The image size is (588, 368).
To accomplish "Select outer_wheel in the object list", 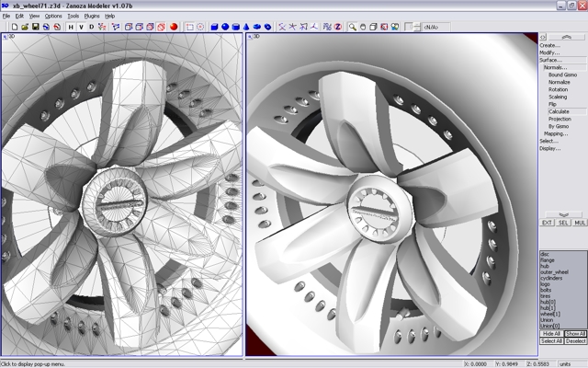I will (x=552, y=271).
